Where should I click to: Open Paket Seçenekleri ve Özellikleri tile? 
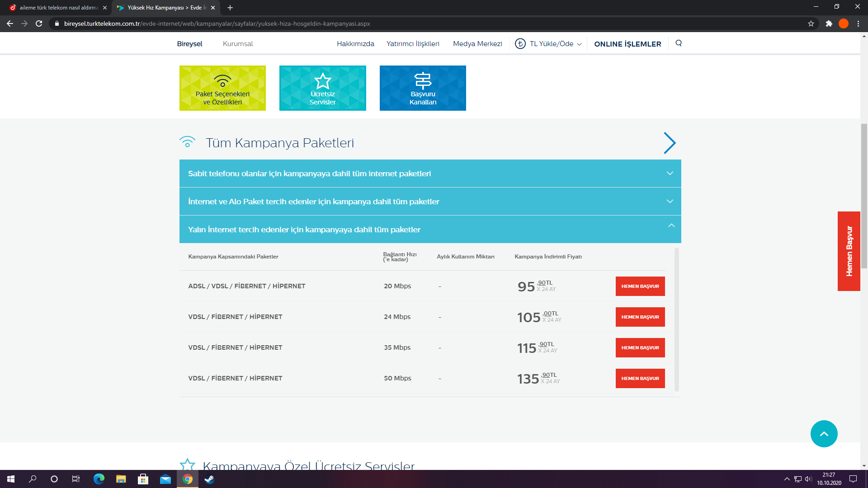[222, 88]
